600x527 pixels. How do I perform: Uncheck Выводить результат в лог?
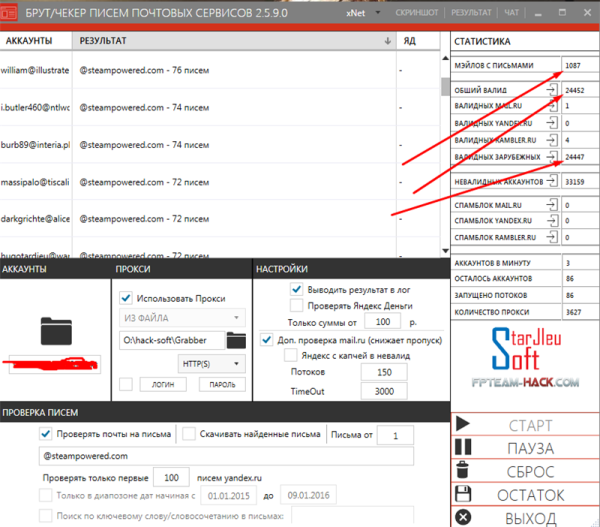(296, 289)
